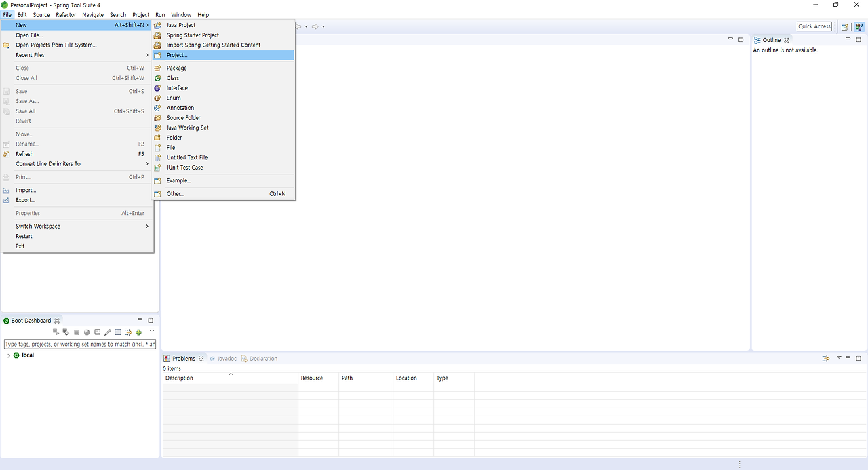This screenshot has width=868, height=470.
Task: Open the Run menu
Action: point(160,15)
